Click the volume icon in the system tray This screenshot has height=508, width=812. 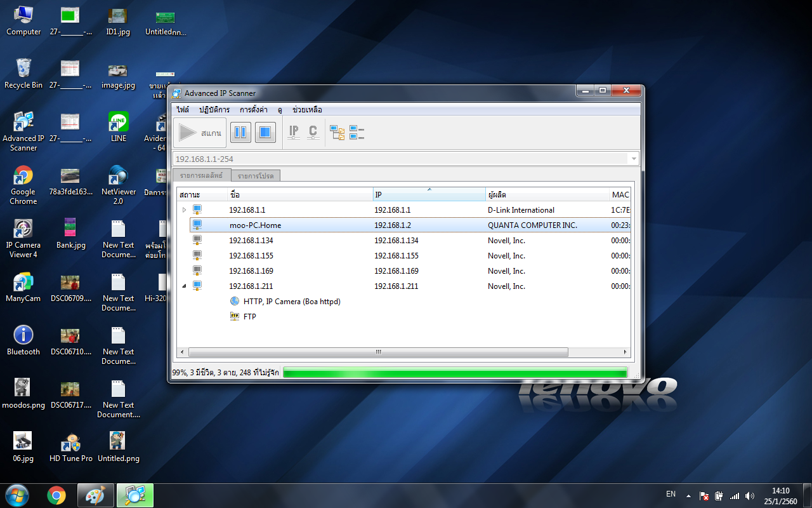(750, 496)
